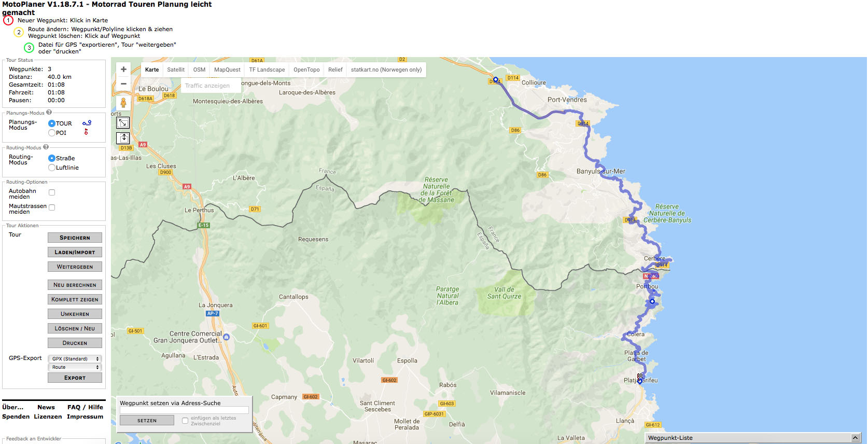Viewport: 868px width, 444px height.
Task: Select the POI planning mode radio button
Action: pos(52,133)
